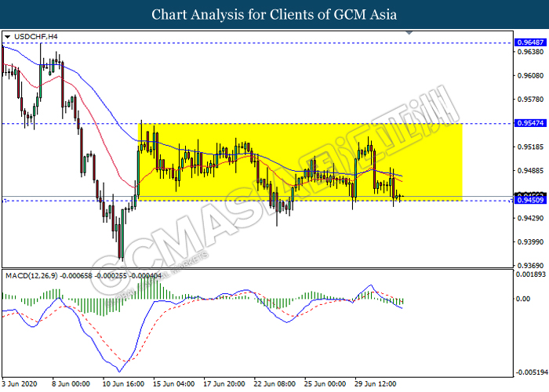
Task: Click the 0.96080 price axis value
Action: [x=531, y=75]
